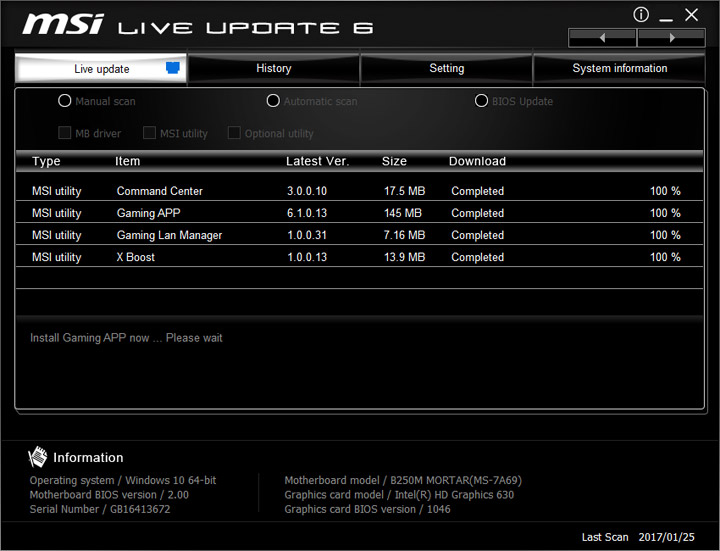720x551 pixels.
Task: Click 100 % progress for Gaming APP
Action: 665,213
